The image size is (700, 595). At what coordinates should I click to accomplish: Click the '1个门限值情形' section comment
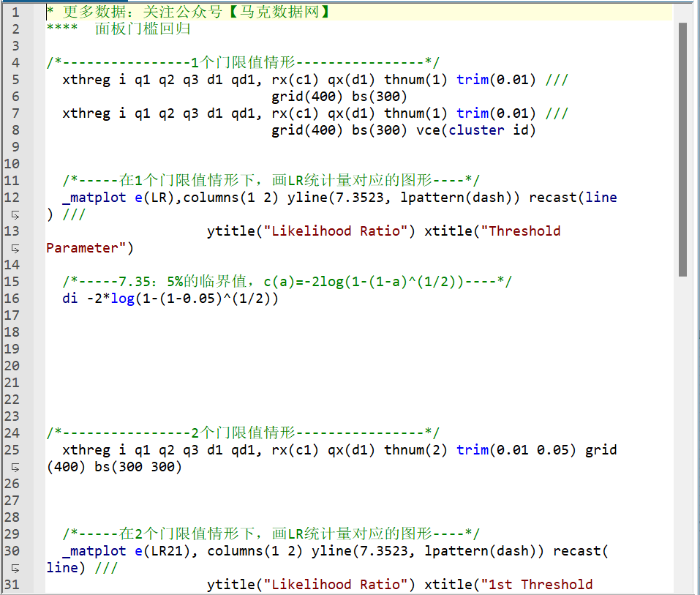[x=243, y=62]
